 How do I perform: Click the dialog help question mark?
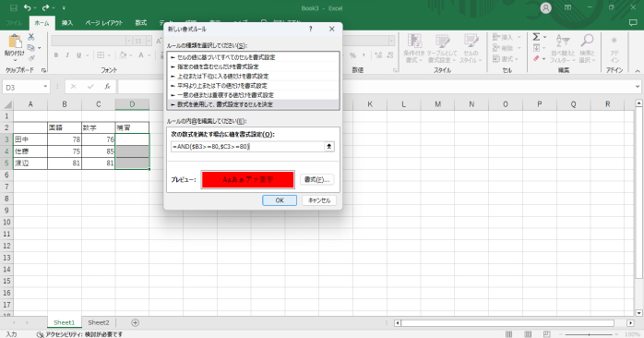tap(311, 29)
